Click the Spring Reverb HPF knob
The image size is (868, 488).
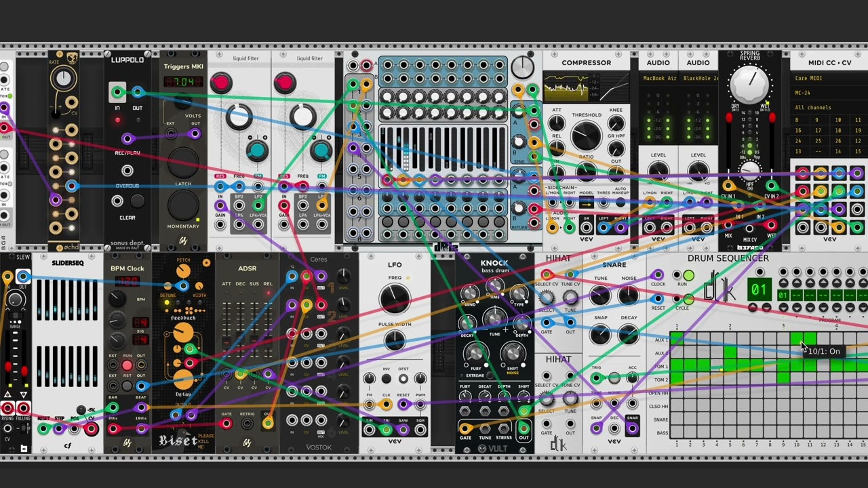tap(749, 171)
